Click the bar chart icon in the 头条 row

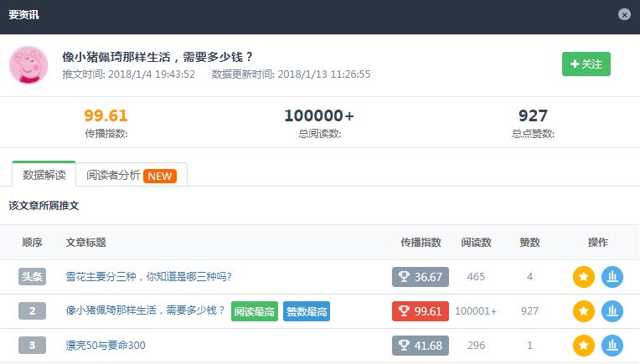pos(612,277)
